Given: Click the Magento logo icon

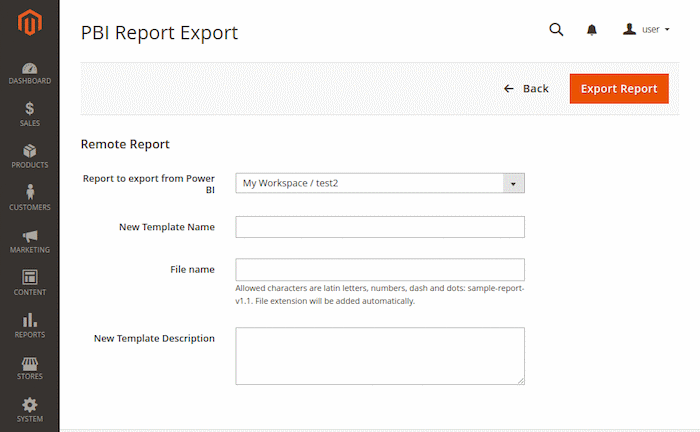Looking at the screenshot, I should [x=29, y=22].
